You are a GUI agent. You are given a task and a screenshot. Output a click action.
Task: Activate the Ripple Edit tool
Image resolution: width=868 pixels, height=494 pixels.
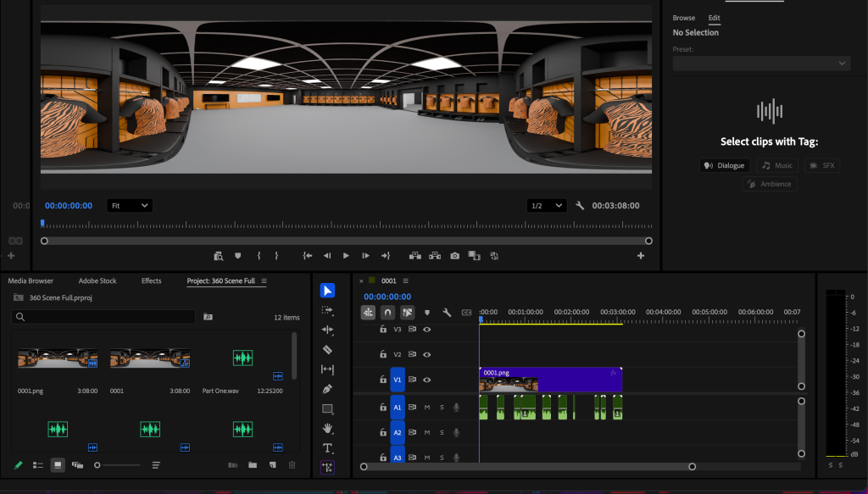328,330
